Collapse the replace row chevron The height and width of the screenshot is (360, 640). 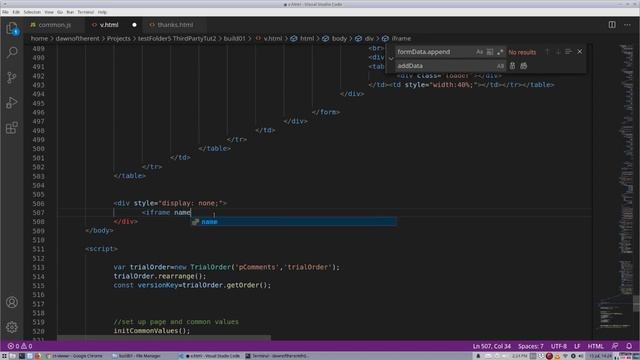pyautogui.click(x=391, y=59)
